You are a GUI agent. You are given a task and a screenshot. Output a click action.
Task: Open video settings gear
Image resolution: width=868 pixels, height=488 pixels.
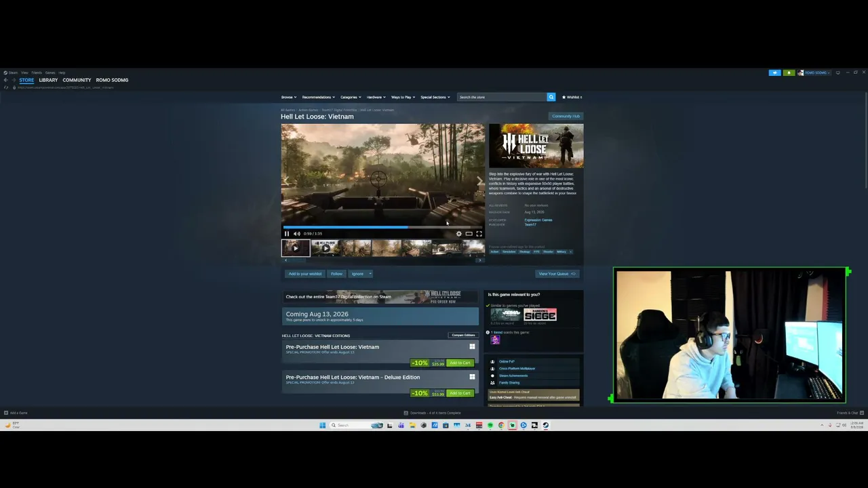coord(459,234)
